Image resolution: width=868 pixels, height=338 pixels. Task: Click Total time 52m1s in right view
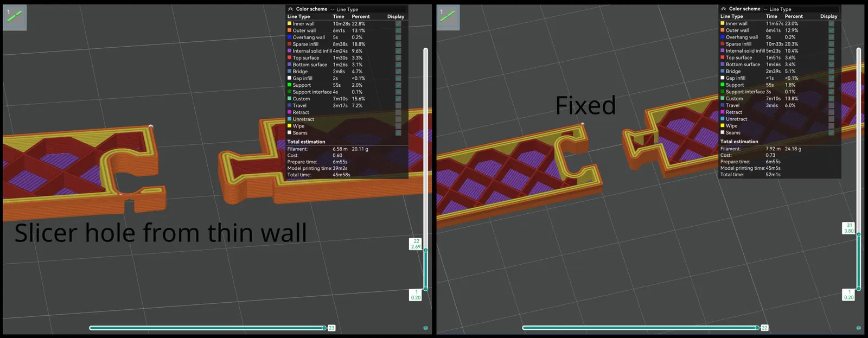(x=773, y=175)
